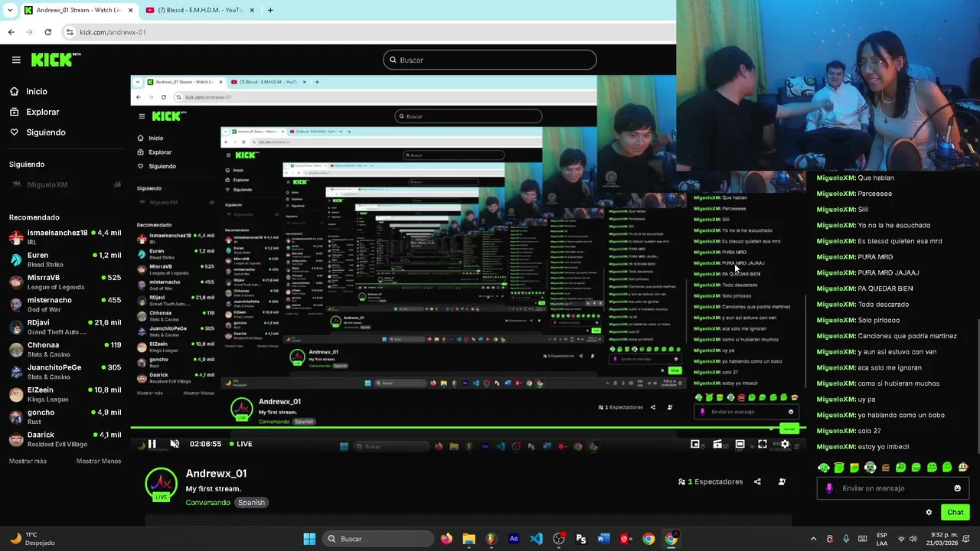Insert the first headphone frog emote
The height and width of the screenshot is (551, 980).
click(x=824, y=468)
